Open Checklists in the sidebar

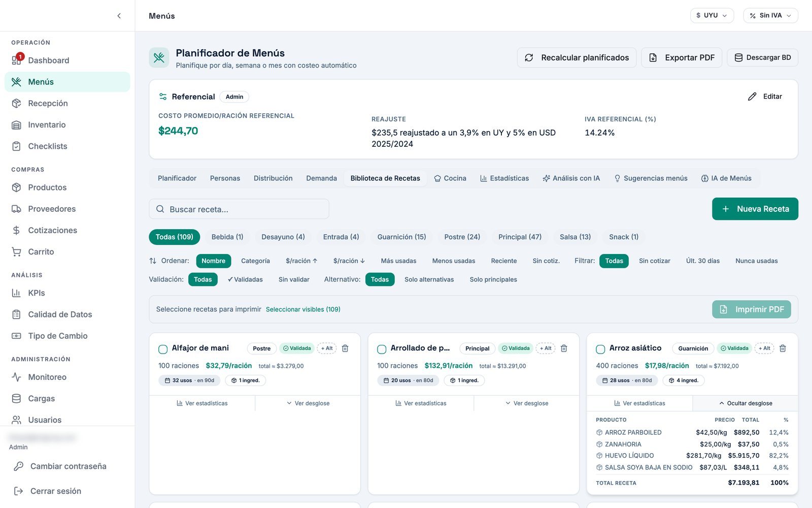(x=67, y=146)
